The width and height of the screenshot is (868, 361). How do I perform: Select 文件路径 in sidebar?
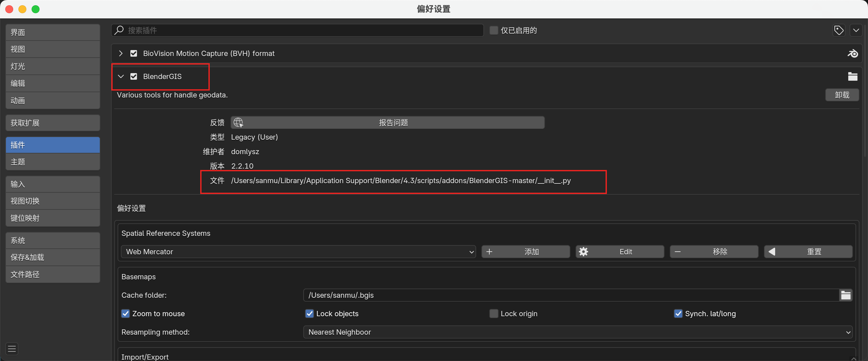53,274
